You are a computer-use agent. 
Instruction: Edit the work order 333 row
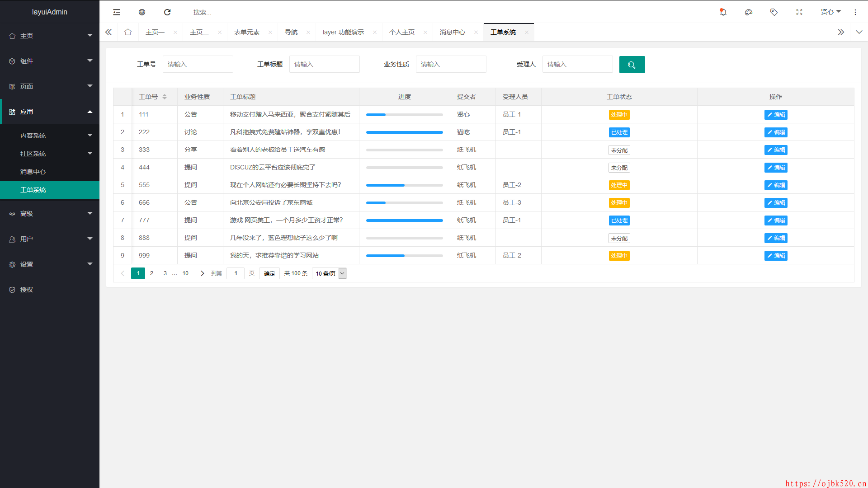click(776, 150)
